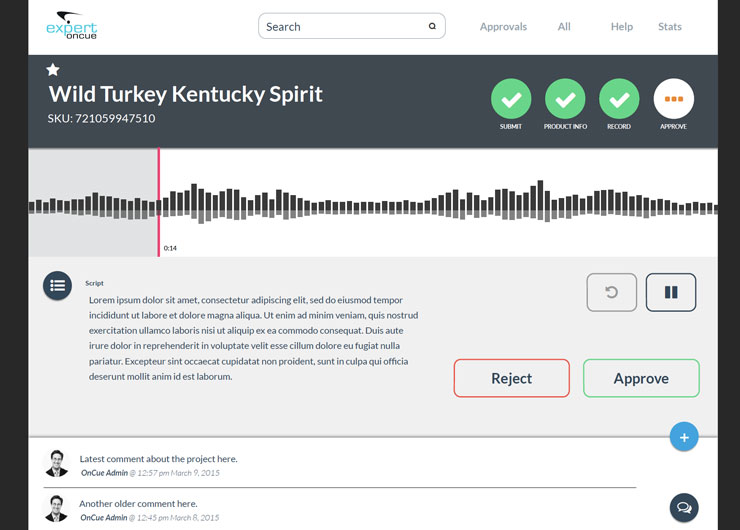Open the Approvals menu item

coord(503,27)
